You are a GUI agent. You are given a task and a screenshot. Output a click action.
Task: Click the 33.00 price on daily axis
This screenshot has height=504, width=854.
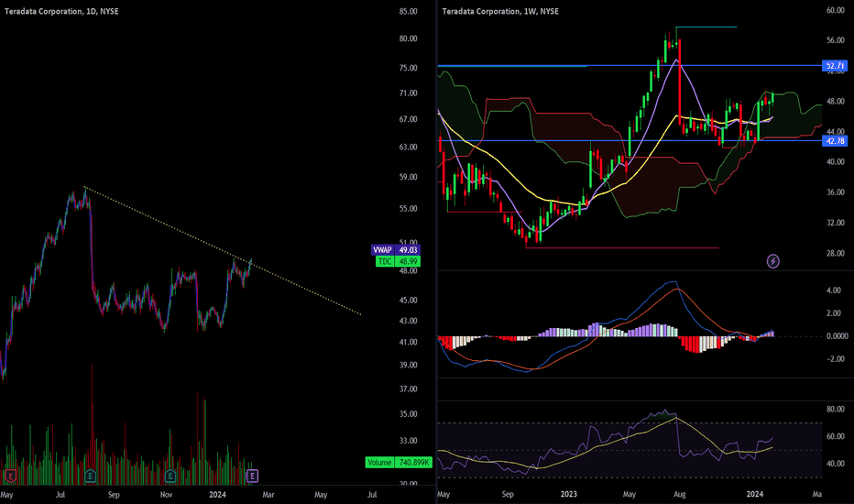click(409, 441)
